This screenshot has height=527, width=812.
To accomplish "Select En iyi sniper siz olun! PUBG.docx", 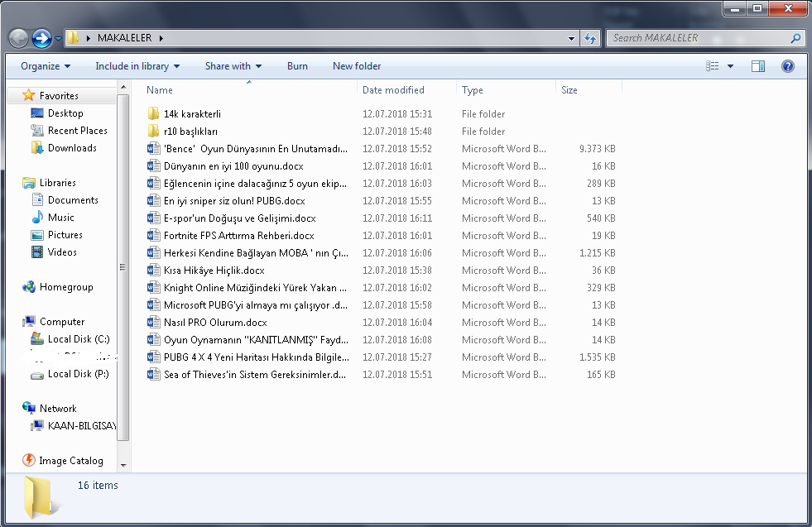I will (x=234, y=201).
